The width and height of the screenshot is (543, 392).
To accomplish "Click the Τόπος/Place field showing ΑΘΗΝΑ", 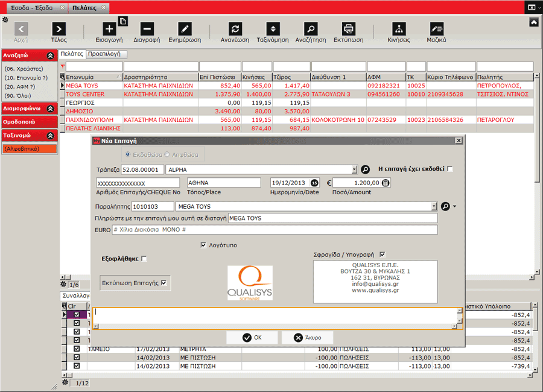I will pyautogui.click(x=224, y=183).
